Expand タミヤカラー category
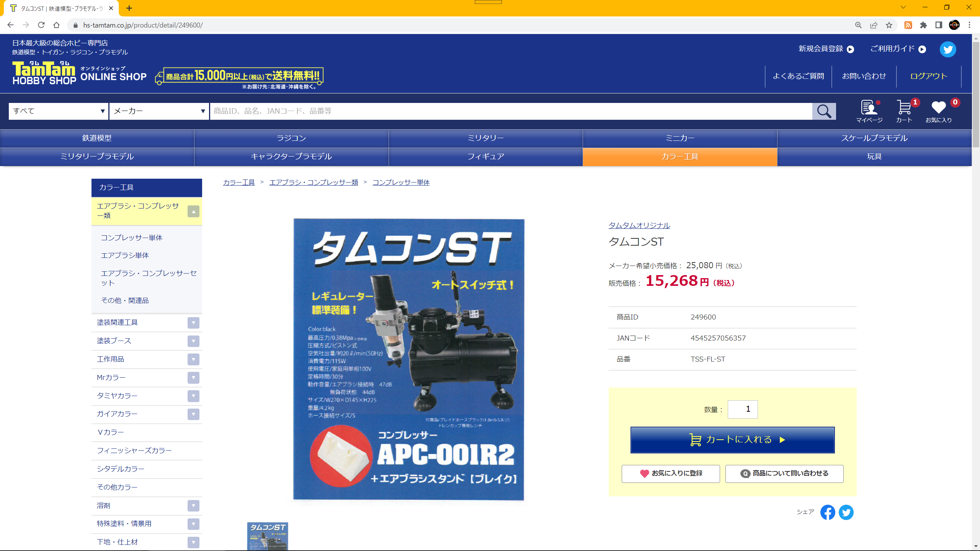 click(193, 396)
